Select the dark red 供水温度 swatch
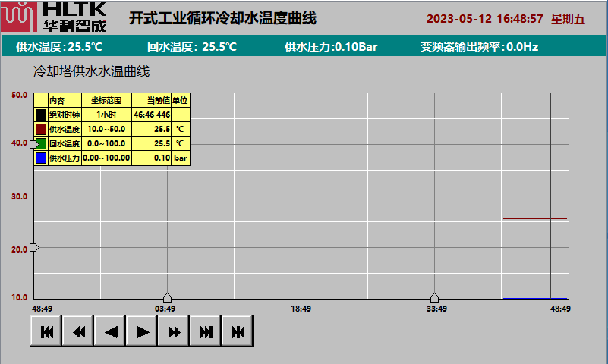The height and width of the screenshot is (364, 608). pyautogui.click(x=41, y=129)
